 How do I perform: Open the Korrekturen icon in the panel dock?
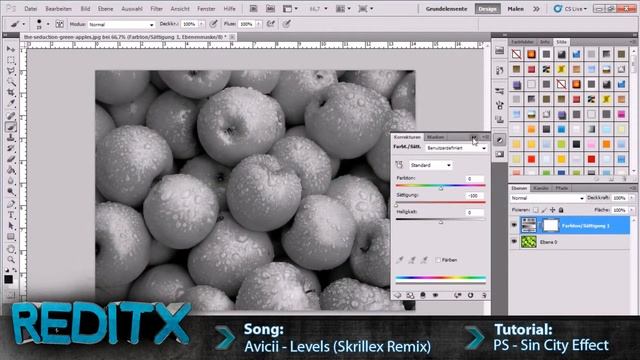500,140
